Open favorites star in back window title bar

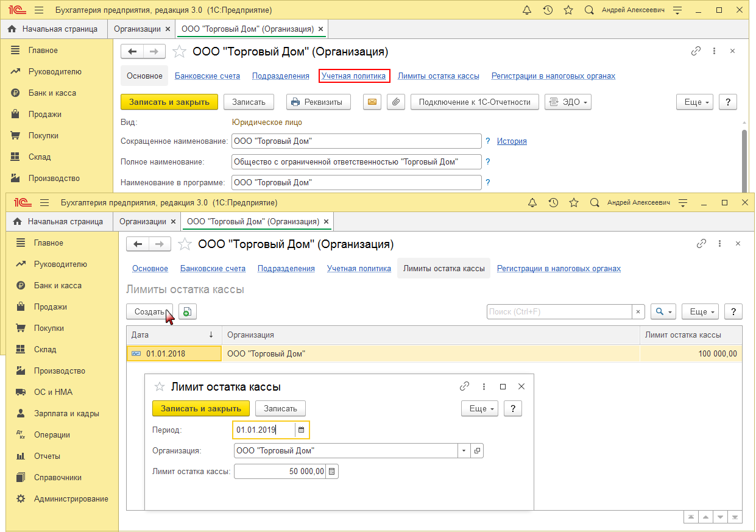pyautogui.click(x=568, y=10)
